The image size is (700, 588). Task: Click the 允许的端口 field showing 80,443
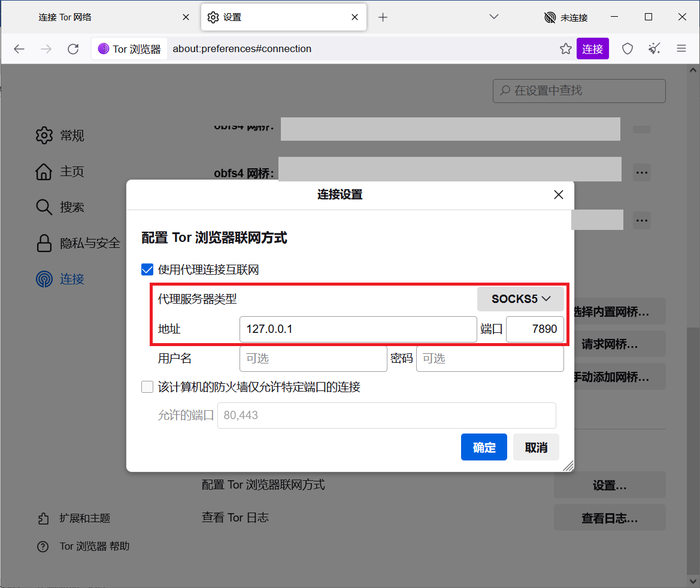pyautogui.click(x=387, y=416)
